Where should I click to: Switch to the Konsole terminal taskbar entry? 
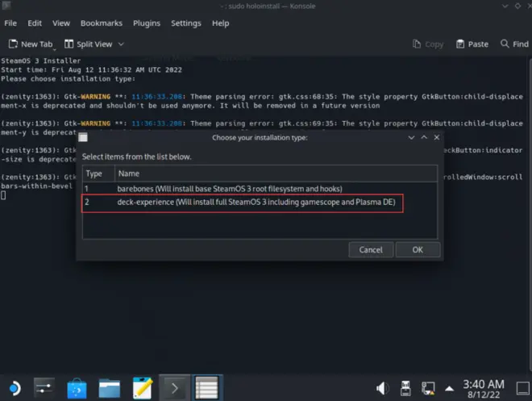174,388
